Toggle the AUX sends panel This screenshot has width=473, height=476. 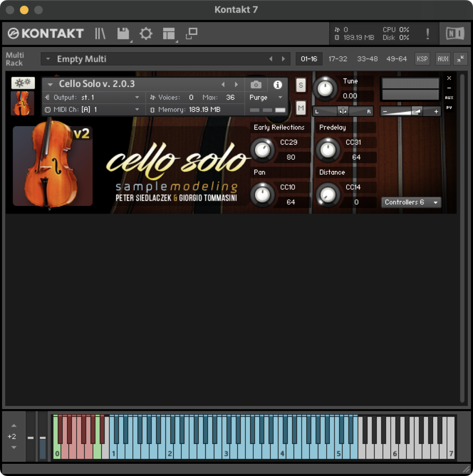[443, 59]
